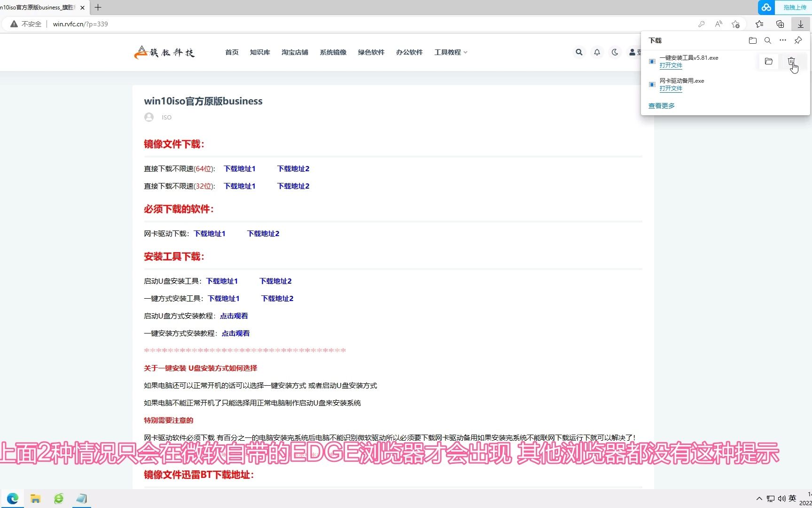The width and height of the screenshot is (812, 508).
Task: Close the win10iso browser tab
Action: point(83,8)
